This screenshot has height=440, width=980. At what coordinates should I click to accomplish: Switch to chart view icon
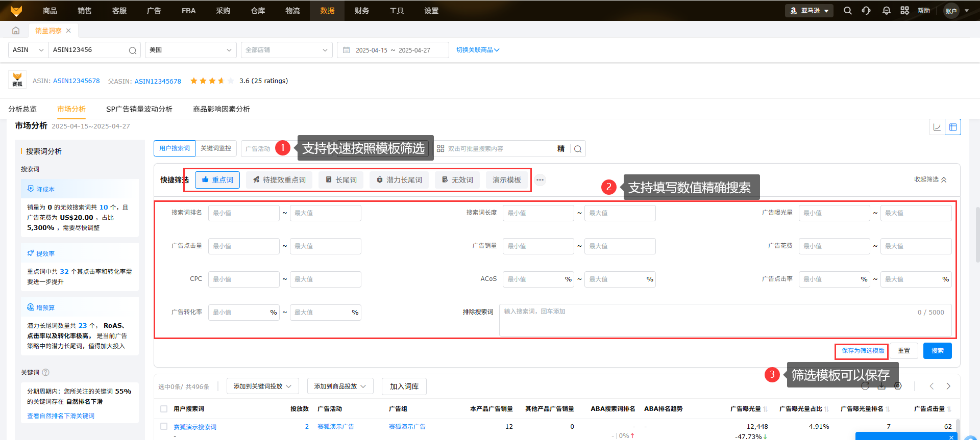point(937,127)
